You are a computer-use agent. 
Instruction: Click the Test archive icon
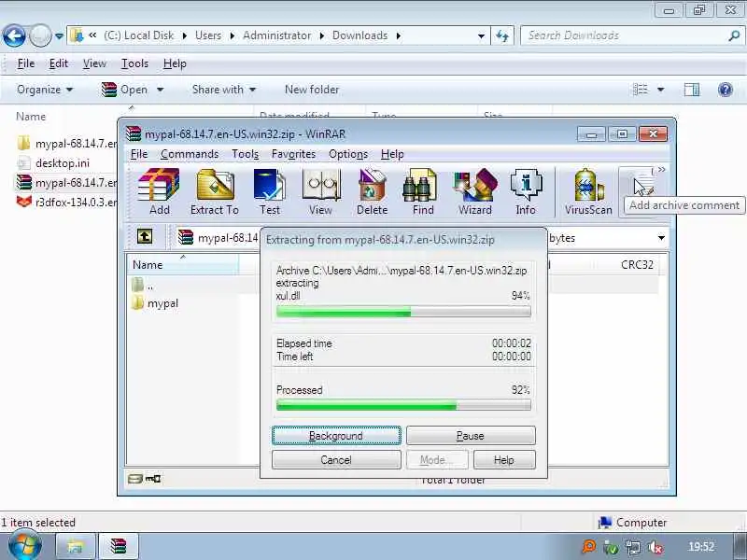point(270,192)
